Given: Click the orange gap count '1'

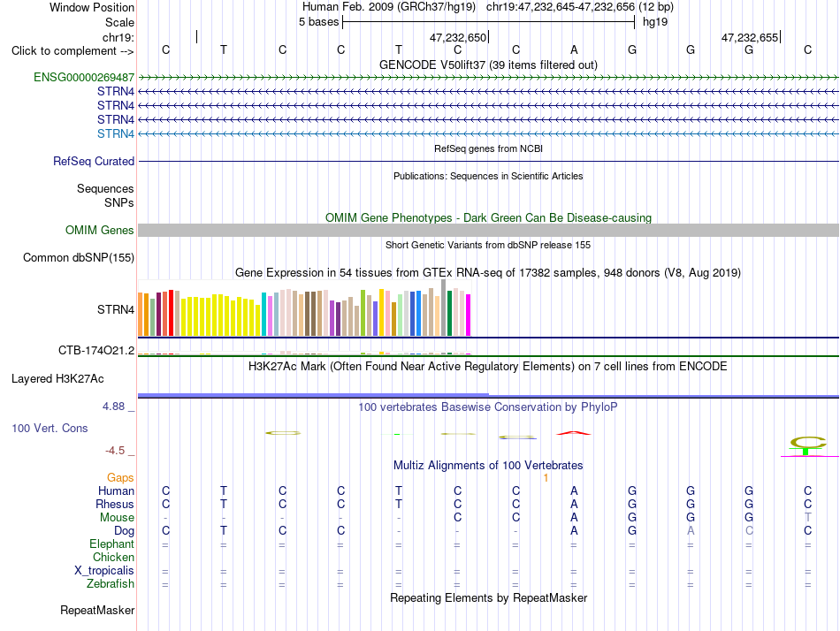Looking at the screenshot, I should pos(546,478).
